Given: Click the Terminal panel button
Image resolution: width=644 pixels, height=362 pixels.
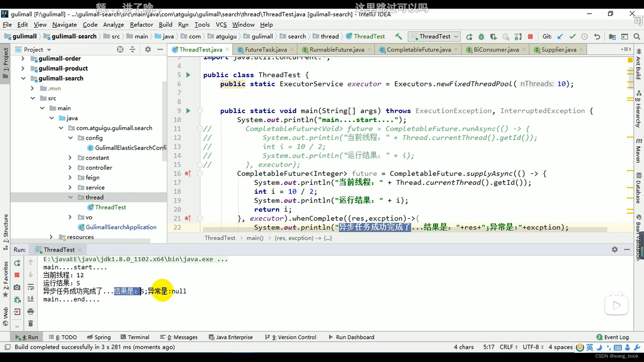Looking at the screenshot, I should pos(139,337).
